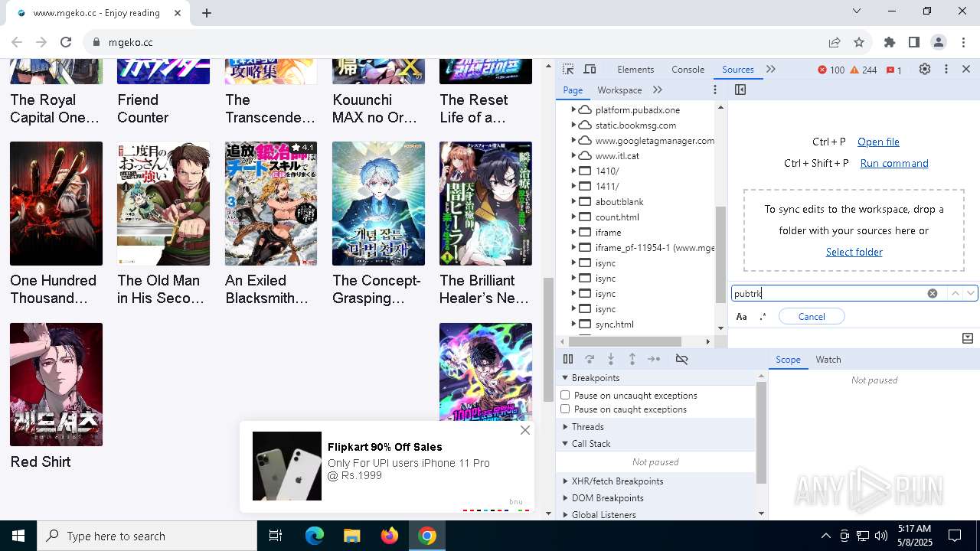Open The Concept-Grasping cover thumbnail
This screenshot has height=551, width=980.
tap(378, 204)
